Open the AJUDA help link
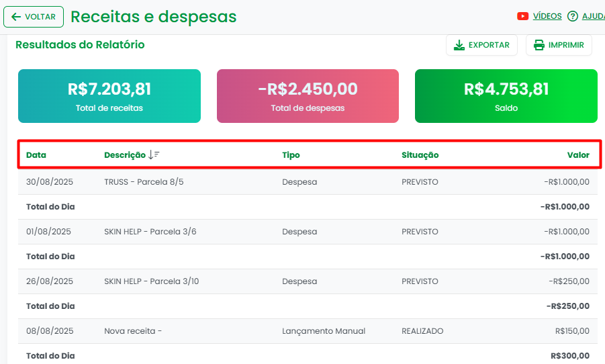 click(x=593, y=16)
